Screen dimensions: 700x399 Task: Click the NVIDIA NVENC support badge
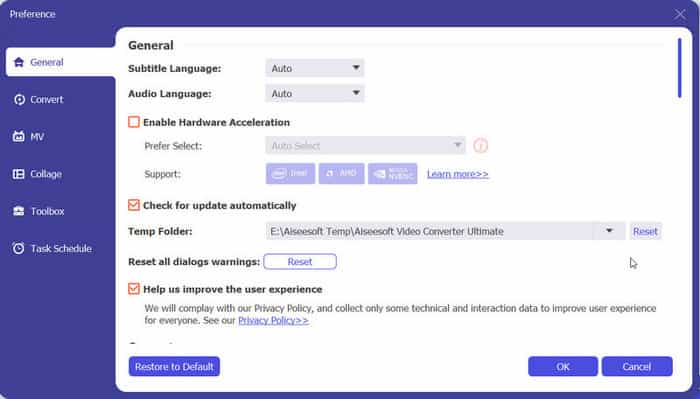click(x=393, y=174)
